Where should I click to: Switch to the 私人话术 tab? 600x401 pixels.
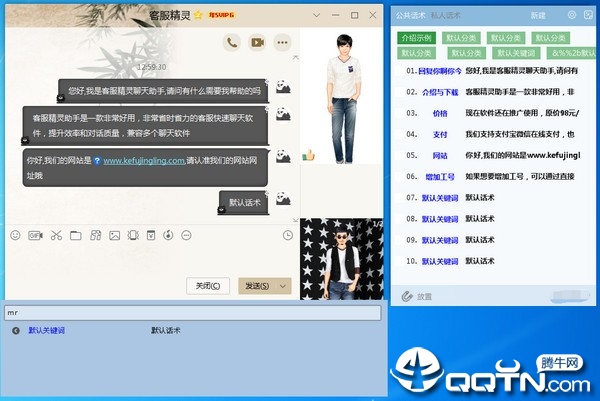(445, 15)
